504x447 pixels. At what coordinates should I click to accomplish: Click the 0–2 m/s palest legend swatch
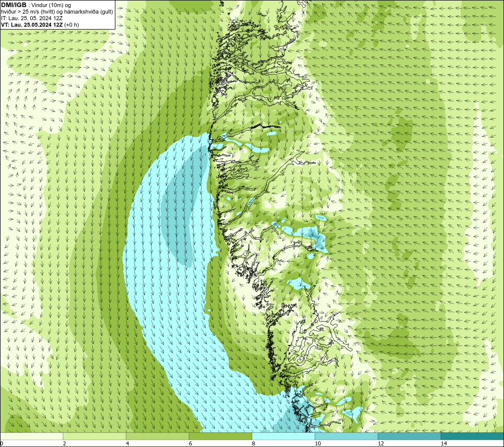point(31,436)
